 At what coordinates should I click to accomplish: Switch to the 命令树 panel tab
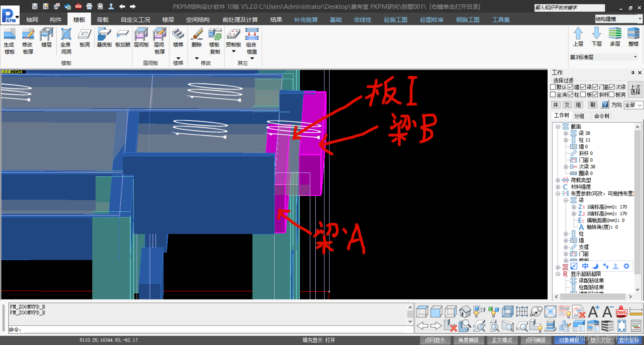(x=602, y=116)
